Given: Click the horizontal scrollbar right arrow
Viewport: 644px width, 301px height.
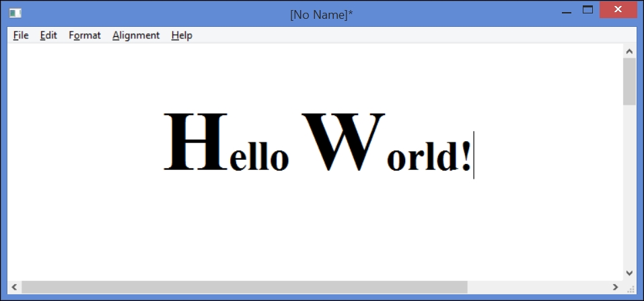Looking at the screenshot, I should tap(616, 287).
